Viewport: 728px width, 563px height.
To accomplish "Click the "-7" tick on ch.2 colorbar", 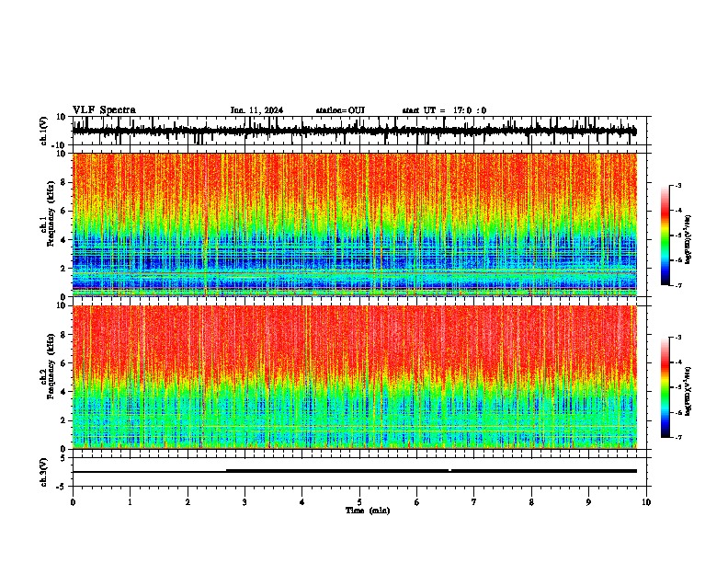I will coord(678,438).
